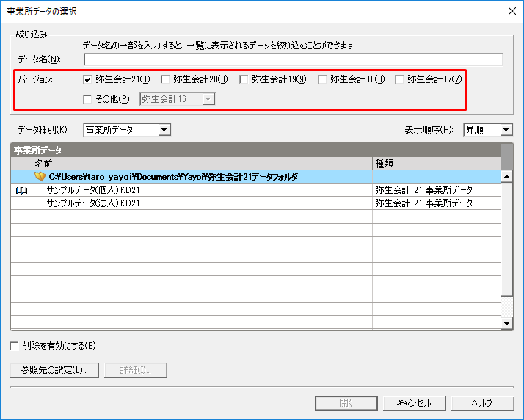Sort list by 名前 column header
The width and height of the screenshot is (524, 420).
click(202, 163)
